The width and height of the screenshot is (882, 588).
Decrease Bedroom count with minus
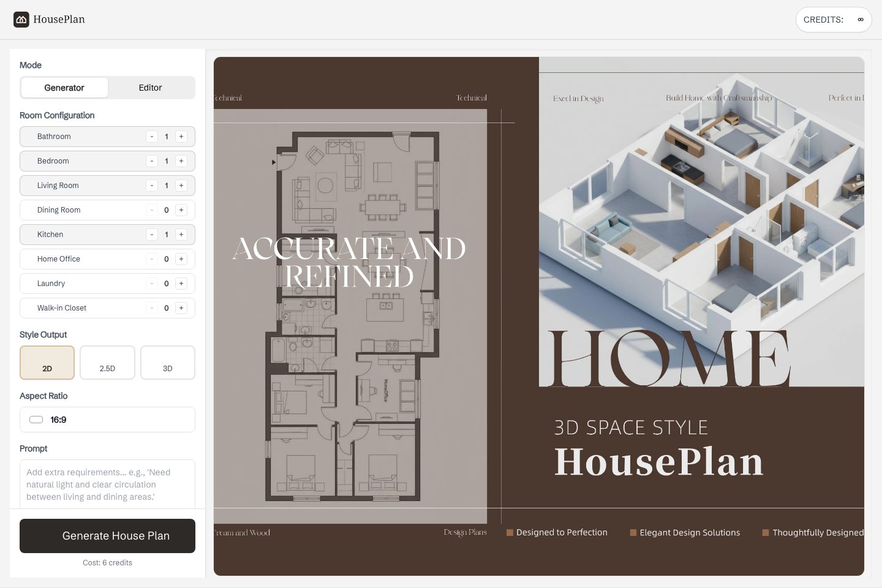tap(152, 161)
